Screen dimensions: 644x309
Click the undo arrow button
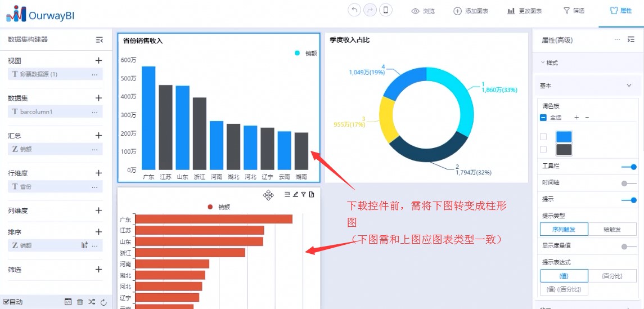(x=354, y=10)
